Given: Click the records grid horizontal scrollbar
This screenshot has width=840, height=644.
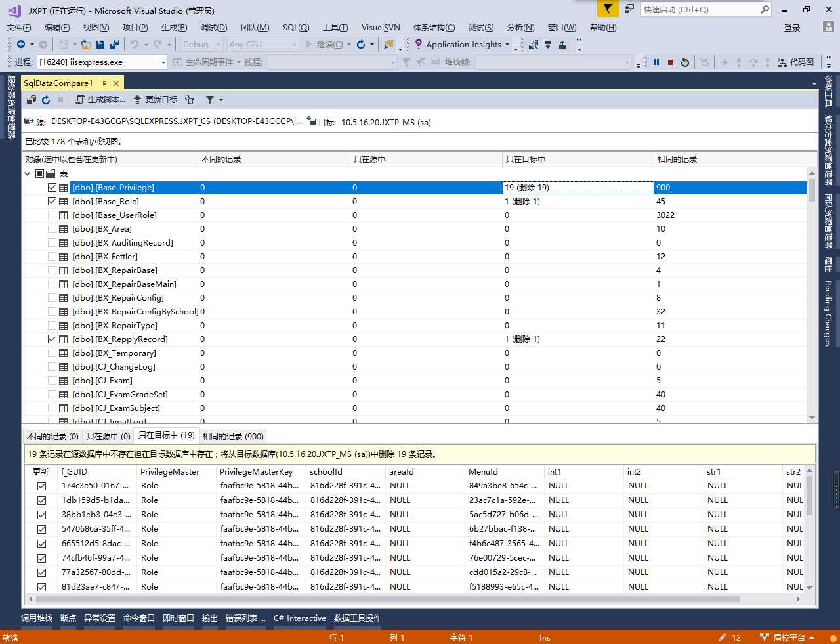Looking at the screenshot, I should tap(388, 599).
